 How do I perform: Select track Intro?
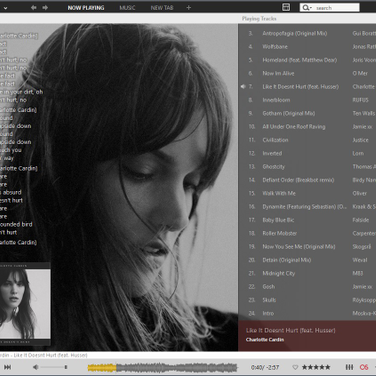pos(268,313)
